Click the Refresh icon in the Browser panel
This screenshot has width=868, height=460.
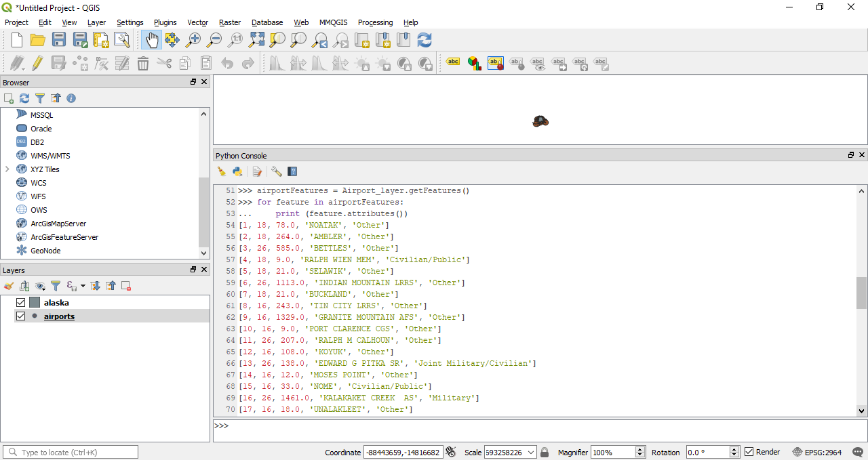coord(24,98)
